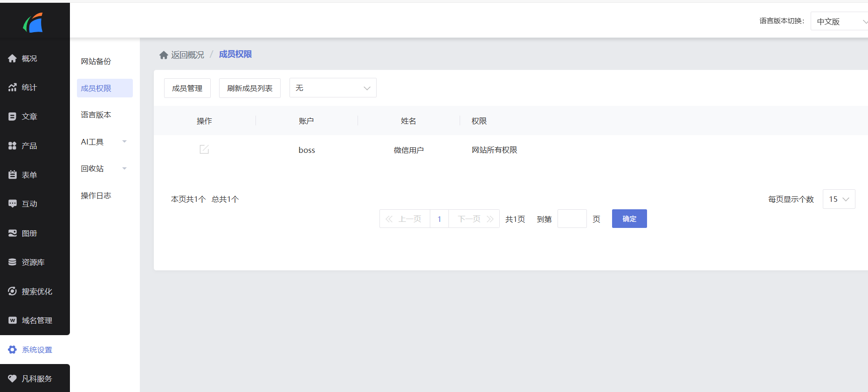
Task: Select the 产品 grid icon in sidebar
Action: [x=13, y=146]
